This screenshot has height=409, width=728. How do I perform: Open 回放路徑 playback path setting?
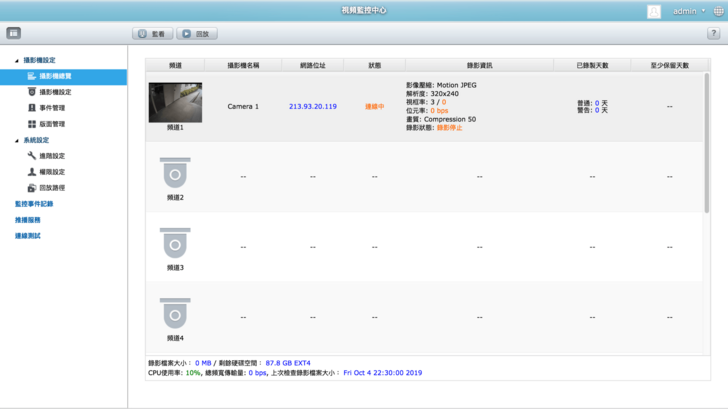(52, 188)
